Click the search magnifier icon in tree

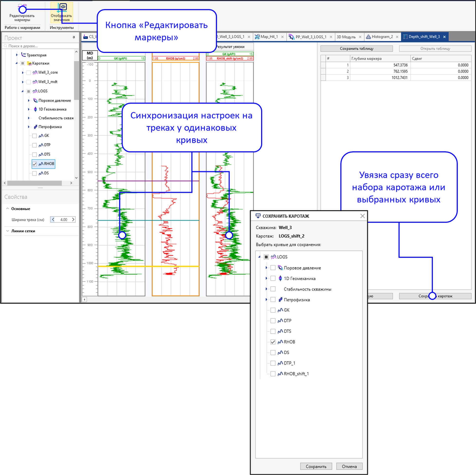pyautogui.click(x=5, y=46)
